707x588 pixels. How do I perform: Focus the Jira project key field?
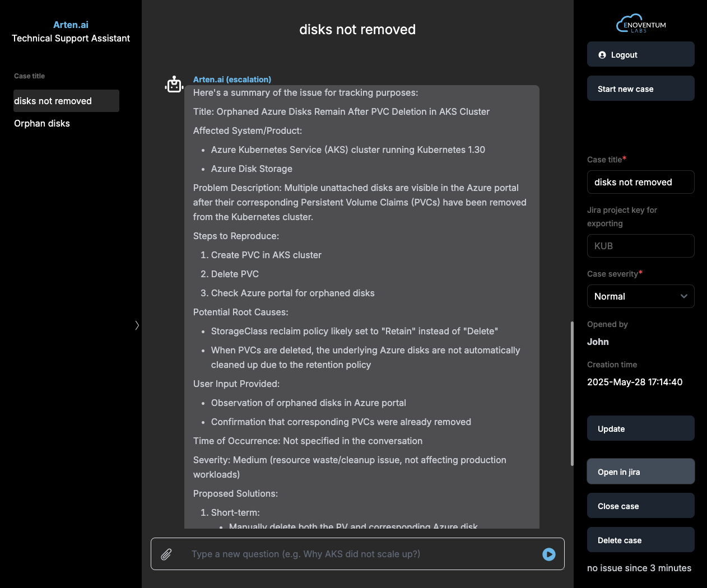click(x=641, y=246)
